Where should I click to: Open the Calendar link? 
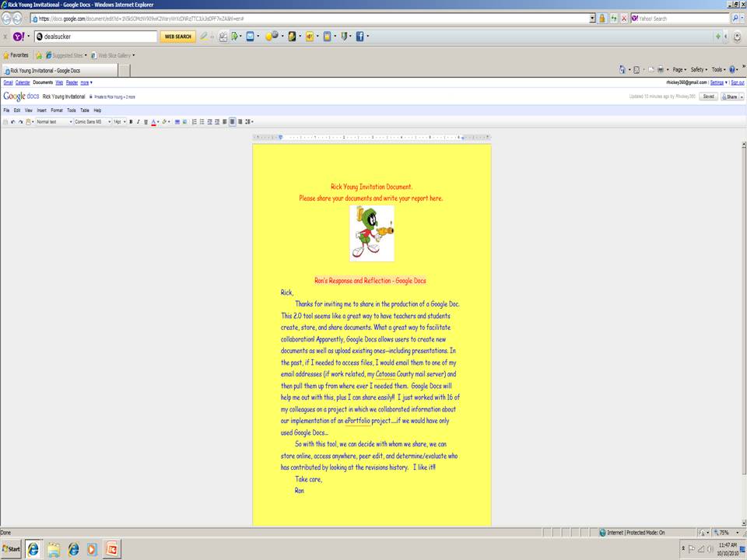point(23,82)
